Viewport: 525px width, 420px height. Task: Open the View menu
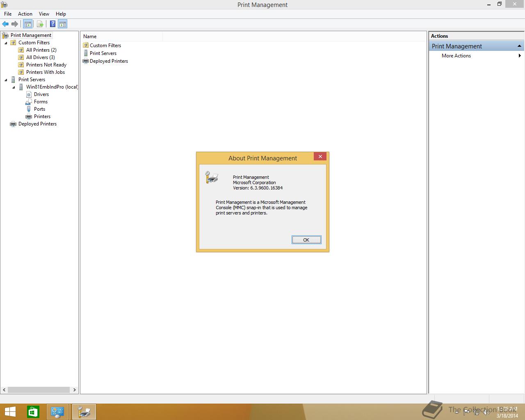[x=44, y=14]
